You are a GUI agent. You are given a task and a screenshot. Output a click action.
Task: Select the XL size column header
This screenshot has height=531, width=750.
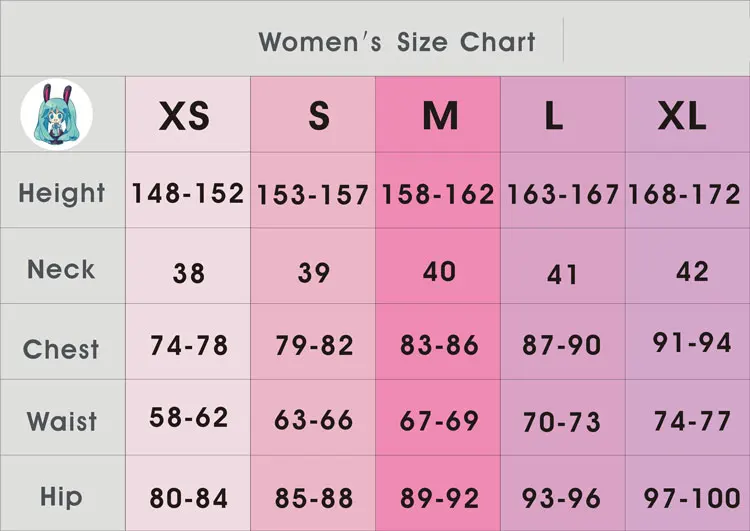[682, 117]
